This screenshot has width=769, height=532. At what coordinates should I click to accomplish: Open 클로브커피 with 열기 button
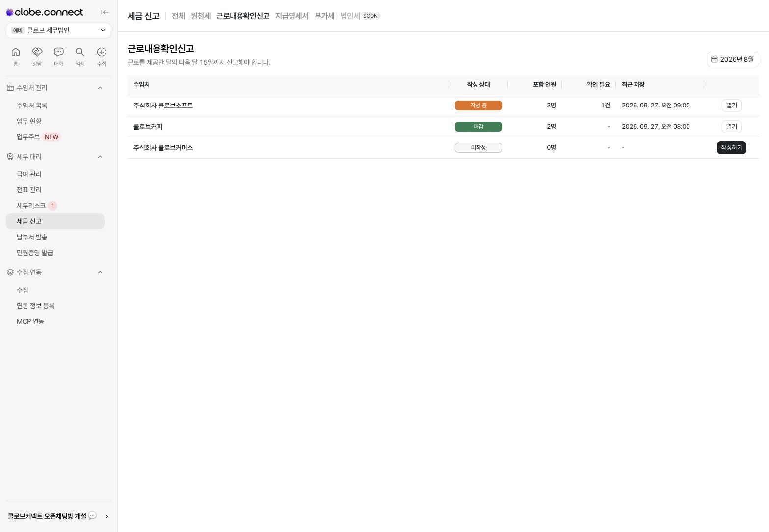pyautogui.click(x=731, y=127)
